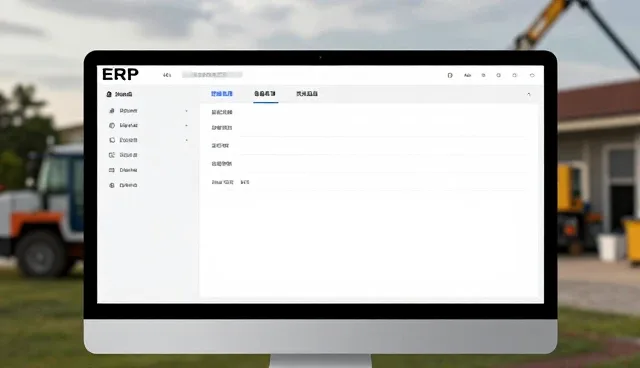Click the rightmost icon in the top header
This screenshot has height=368, width=640.
pyautogui.click(x=532, y=75)
